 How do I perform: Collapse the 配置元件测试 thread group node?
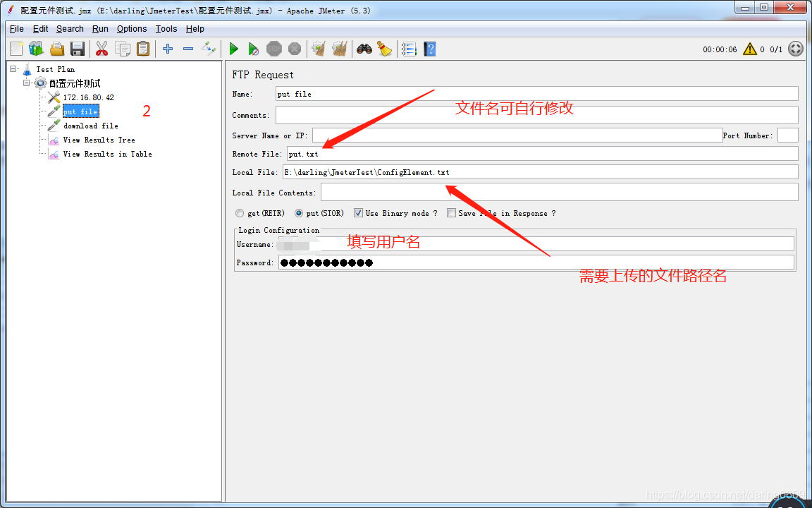[26, 83]
